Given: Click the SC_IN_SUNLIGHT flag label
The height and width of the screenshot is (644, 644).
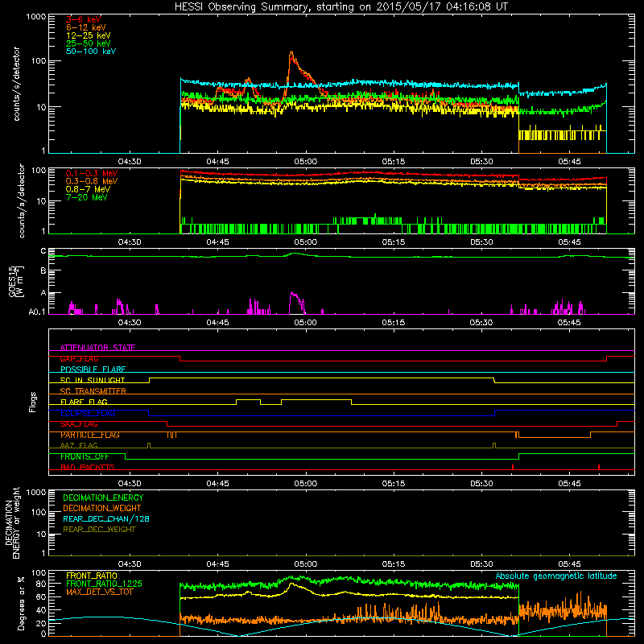Looking at the screenshot, I should tap(92, 380).
